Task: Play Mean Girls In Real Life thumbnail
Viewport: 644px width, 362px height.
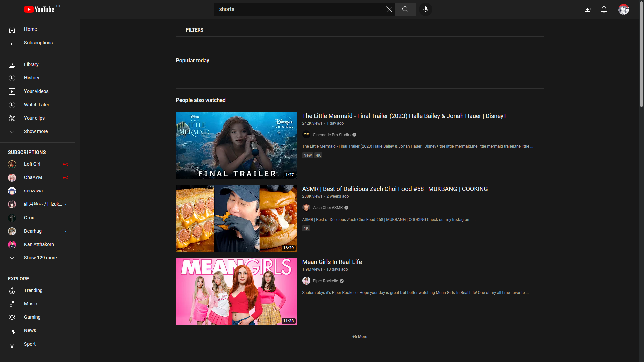Action: coord(236,292)
